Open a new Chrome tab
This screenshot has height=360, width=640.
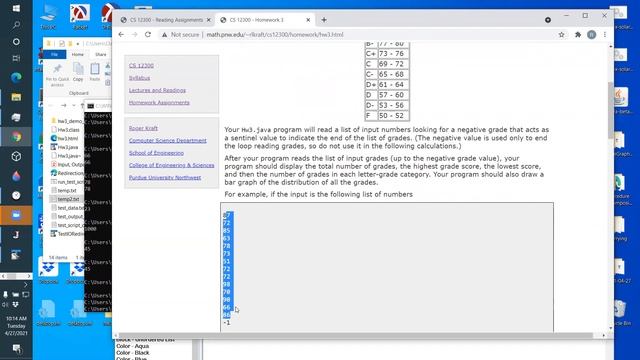(x=324, y=20)
